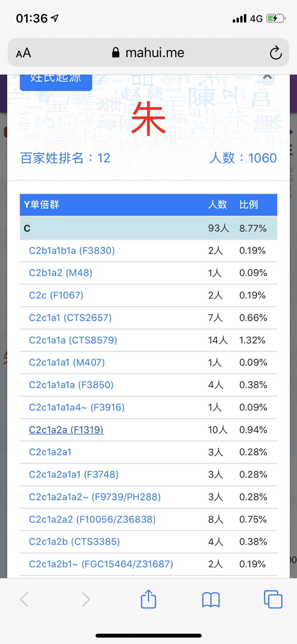Tap the lock icon beside mahui.me
Viewport: 297px width, 644px height.
pyautogui.click(x=115, y=53)
